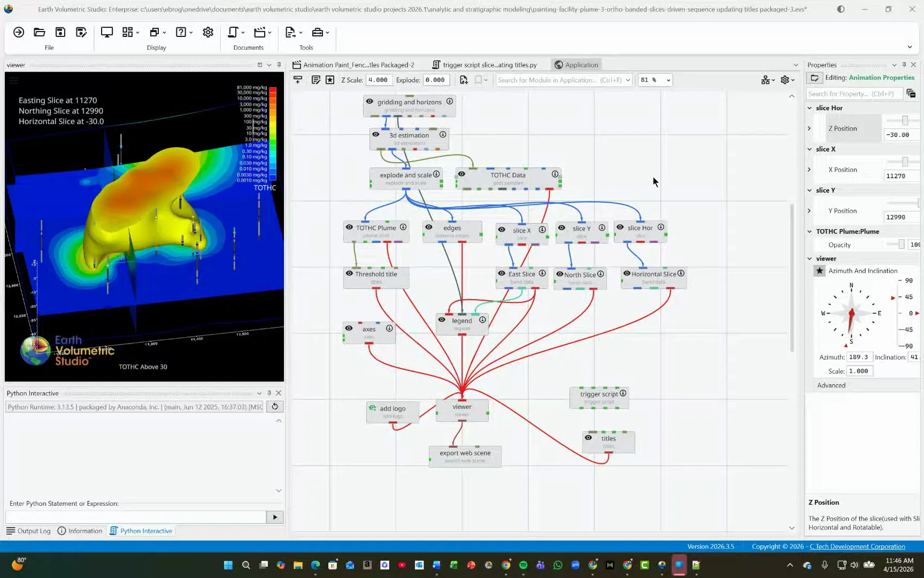Image resolution: width=924 pixels, height=578 pixels.
Task: Toggle visibility eye of slice X module
Action: pyautogui.click(x=502, y=230)
